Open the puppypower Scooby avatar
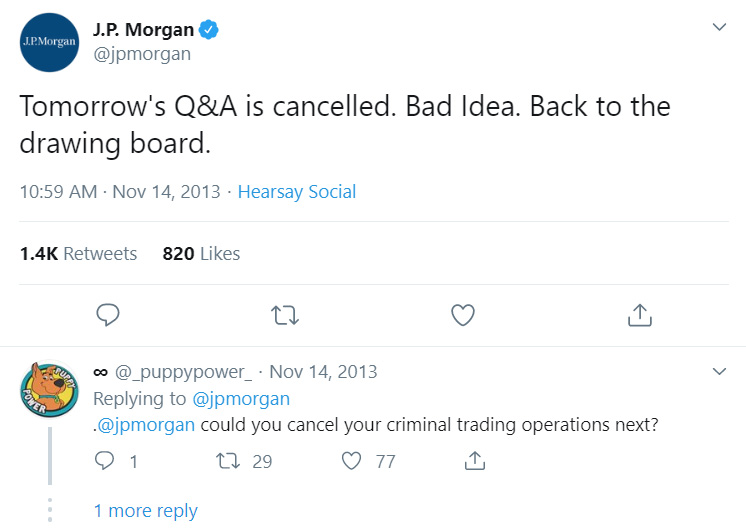The width and height of the screenshot is (746, 532). click(50, 390)
